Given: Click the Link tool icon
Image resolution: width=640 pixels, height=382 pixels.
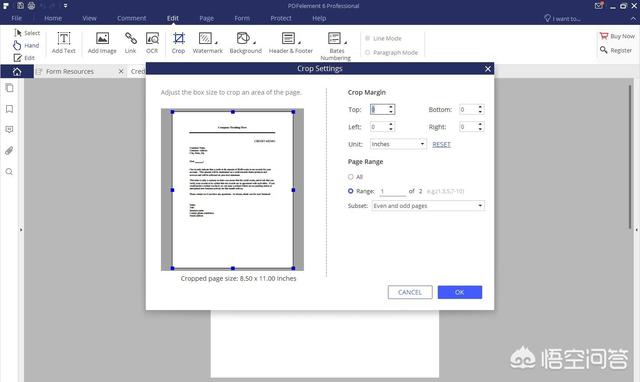Looking at the screenshot, I should (x=131, y=39).
